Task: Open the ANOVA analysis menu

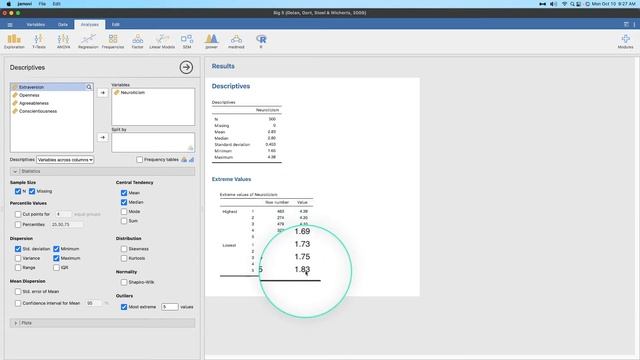Action: (63, 42)
